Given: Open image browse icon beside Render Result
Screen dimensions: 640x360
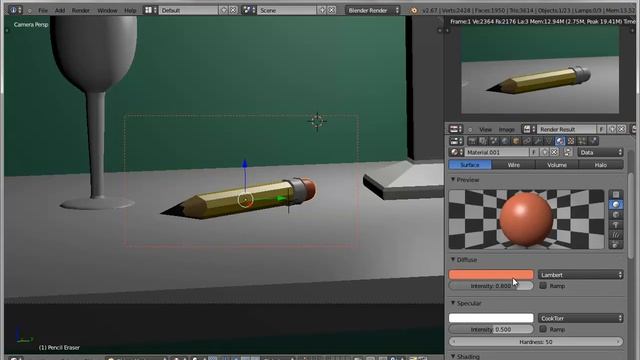Looking at the screenshot, I should coord(529,129).
